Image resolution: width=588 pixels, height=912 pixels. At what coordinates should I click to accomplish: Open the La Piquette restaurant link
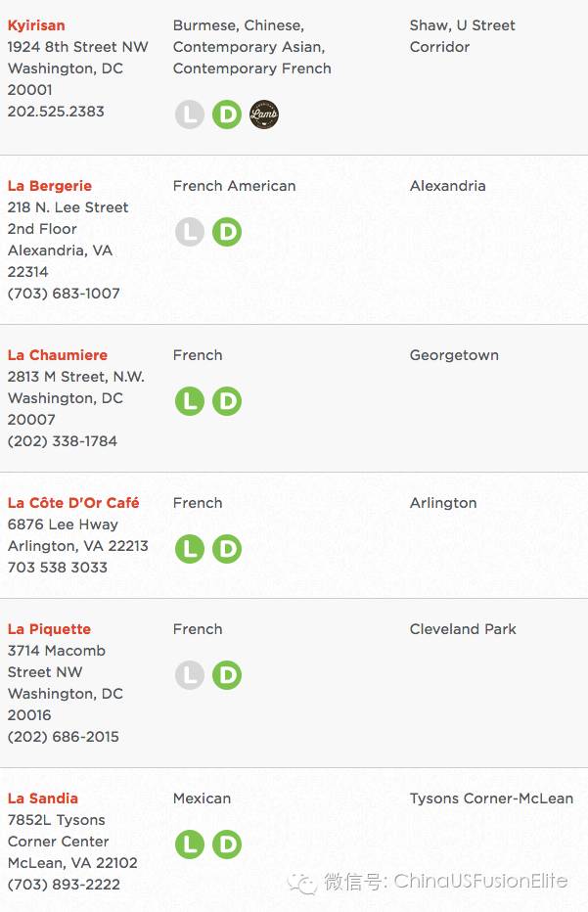click(49, 629)
